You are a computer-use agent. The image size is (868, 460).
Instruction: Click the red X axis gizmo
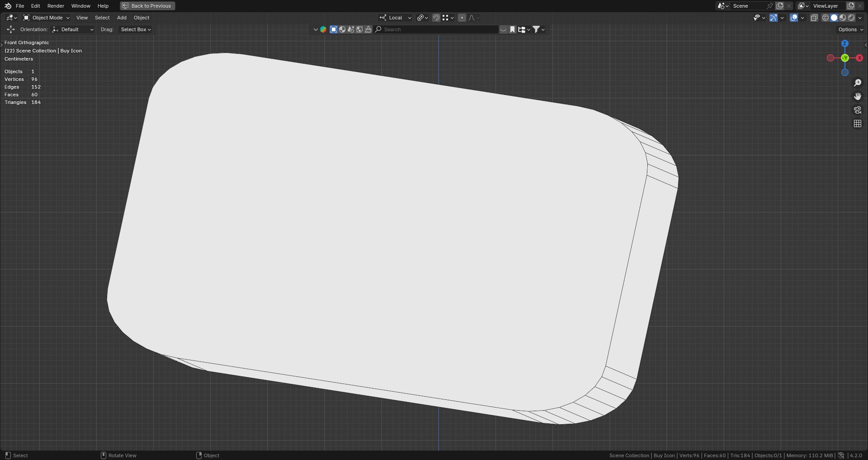click(x=859, y=58)
